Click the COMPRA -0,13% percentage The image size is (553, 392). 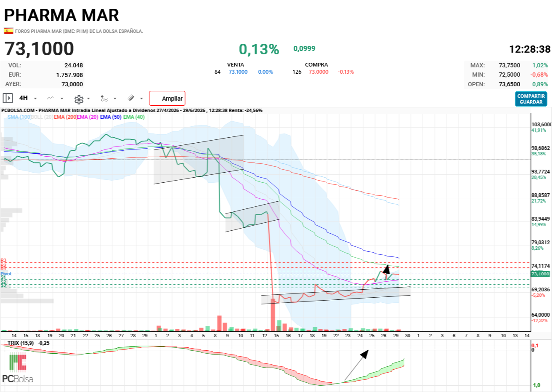coord(346,72)
